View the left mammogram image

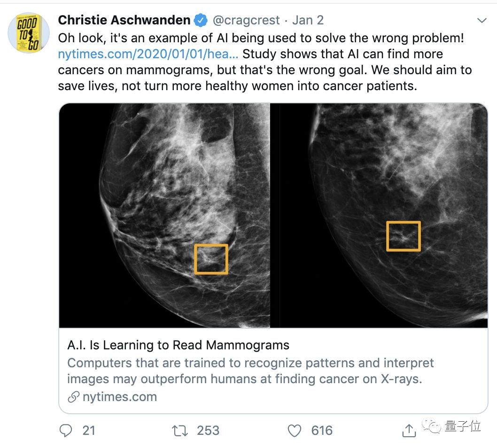pyautogui.click(x=164, y=215)
